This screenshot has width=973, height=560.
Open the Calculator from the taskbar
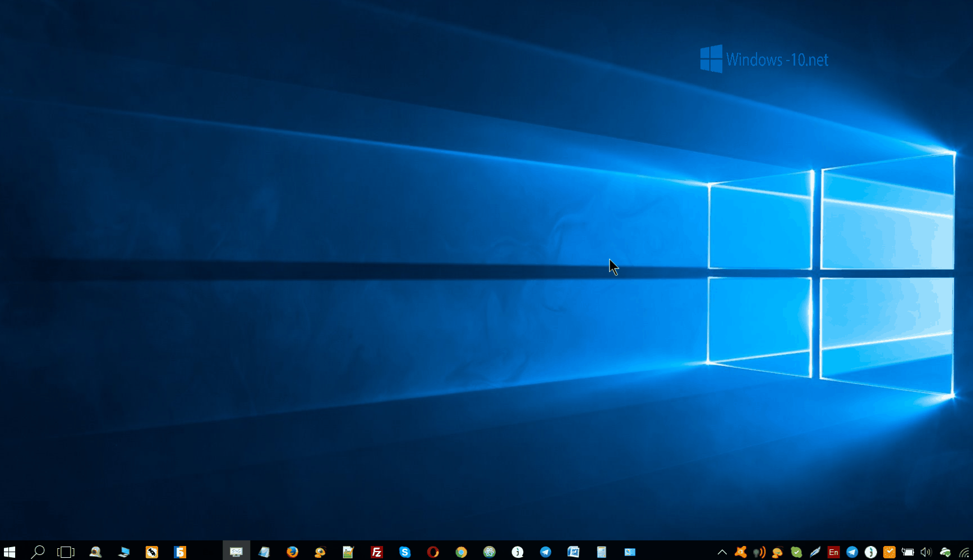point(602,552)
